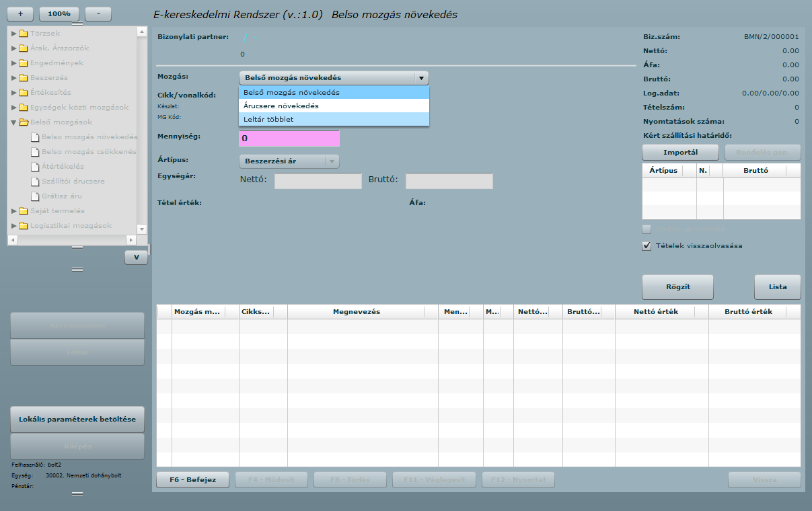Expand the Értékesítés folder arrow
This screenshot has height=511, width=812.
(x=14, y=92)
